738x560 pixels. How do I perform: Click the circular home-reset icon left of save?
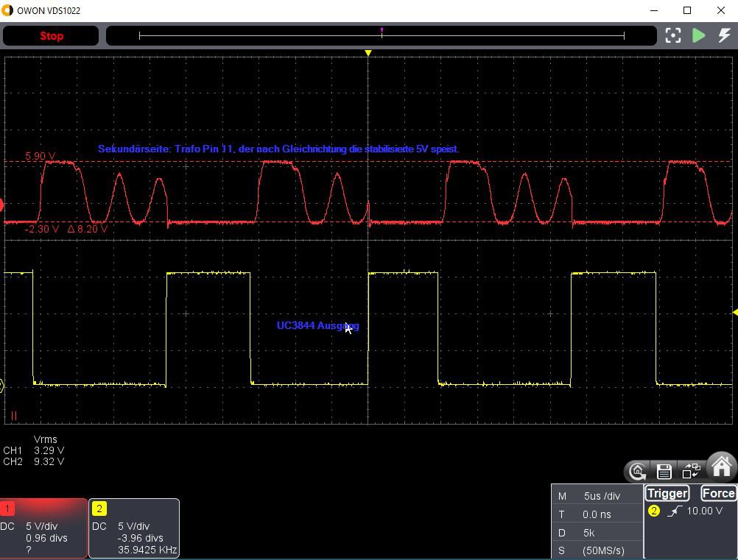637,471
